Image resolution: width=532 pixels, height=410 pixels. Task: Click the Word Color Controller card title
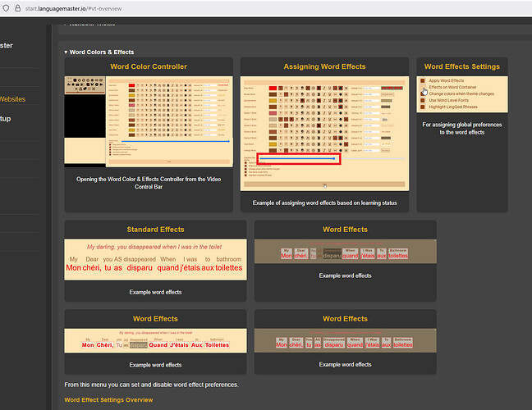149,66
